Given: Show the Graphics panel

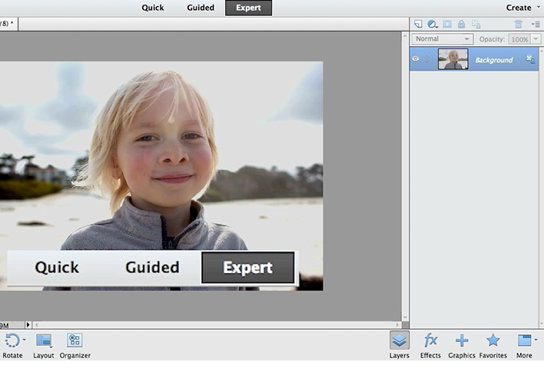Looking at the screenshot, I should (462, 345).
